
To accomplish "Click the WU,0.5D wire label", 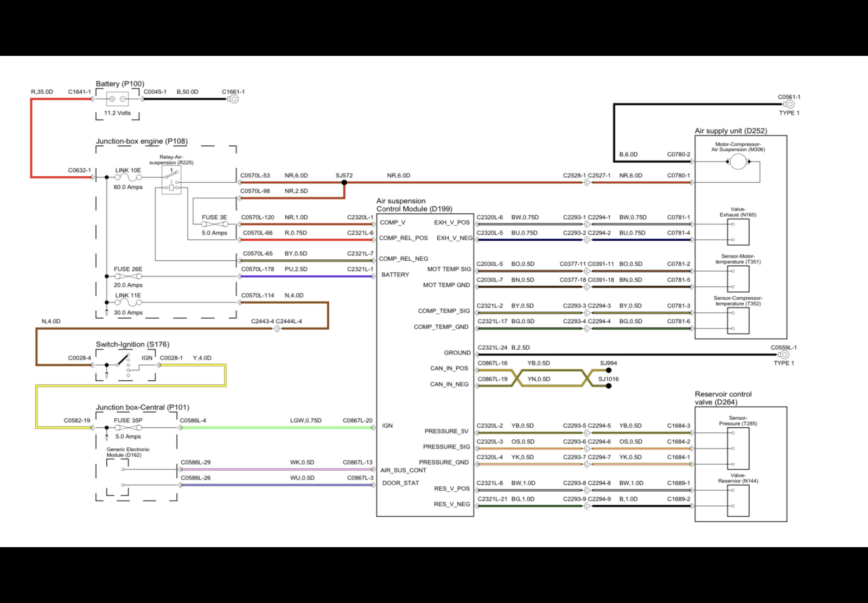I will [302, 478].
